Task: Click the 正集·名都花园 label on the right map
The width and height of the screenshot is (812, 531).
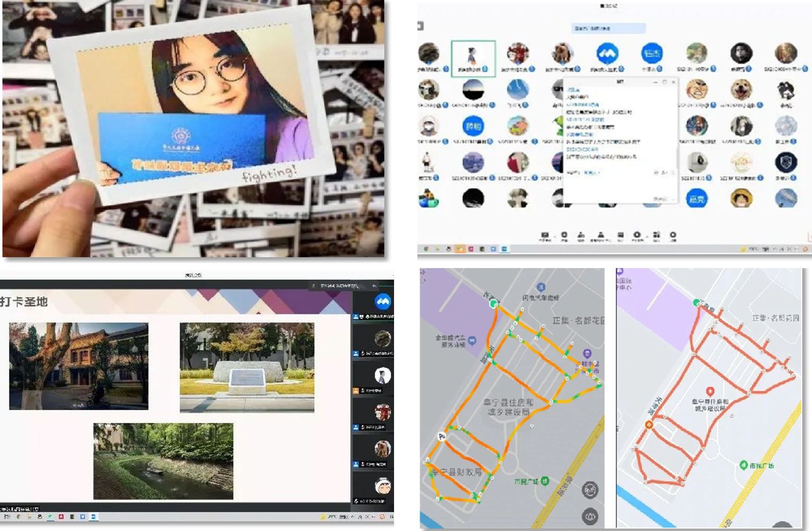Action: pos(775,318)
